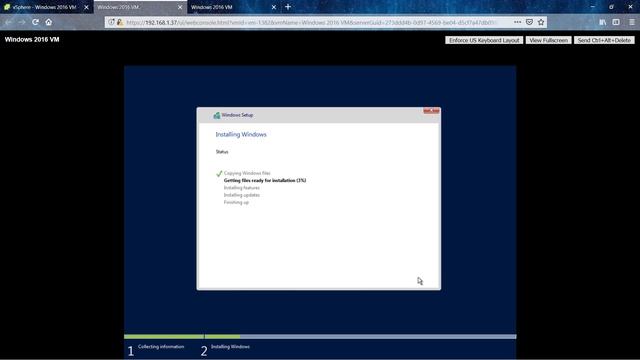Close the Windows Setup dialog
Image resolution: width=640 pixels, height=360 pixels.
pyautogui.click(x=431, y=110)
